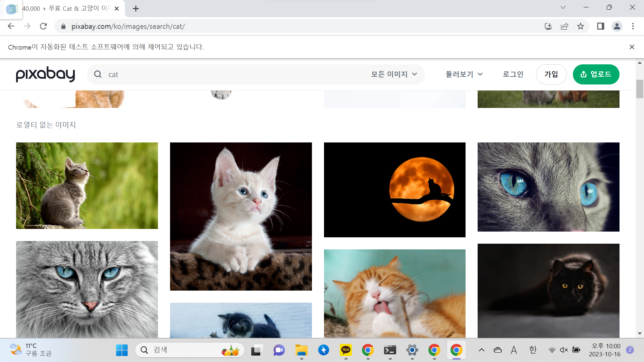Open Chrome side panel

[600, 26]
